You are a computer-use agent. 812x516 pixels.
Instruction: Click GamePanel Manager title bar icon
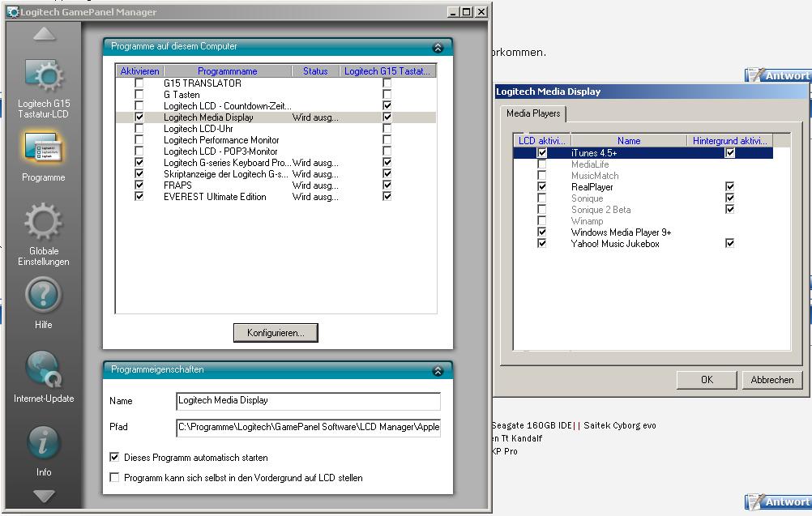pyautogui.click(x=12, y=11)
